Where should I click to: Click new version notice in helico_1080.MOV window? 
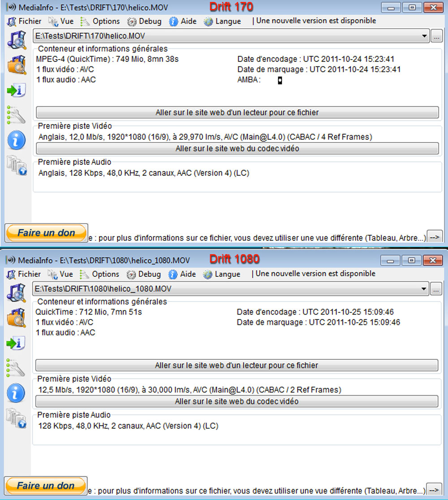315,274
